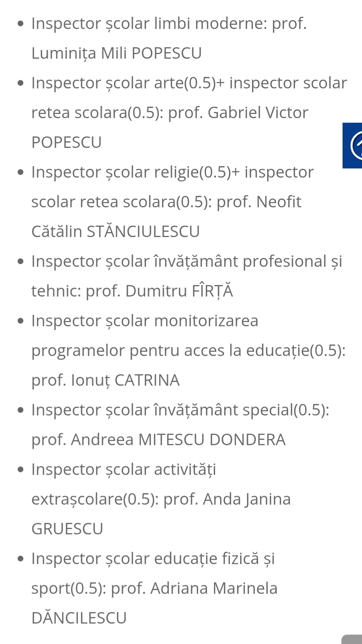362x644 pixels.
Task: Click 'Inspector școlar activități' list item
Action: 124,469
